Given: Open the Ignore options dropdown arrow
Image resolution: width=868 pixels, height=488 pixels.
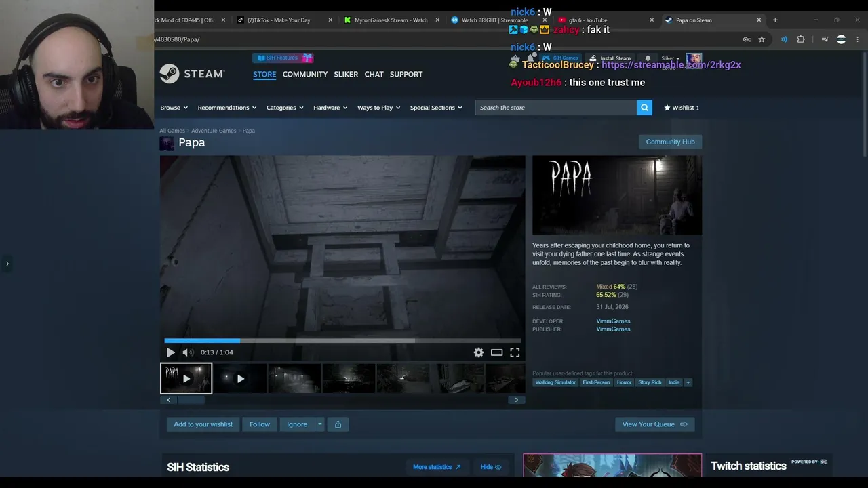Looking at the screenshot, I should point(319,424).
